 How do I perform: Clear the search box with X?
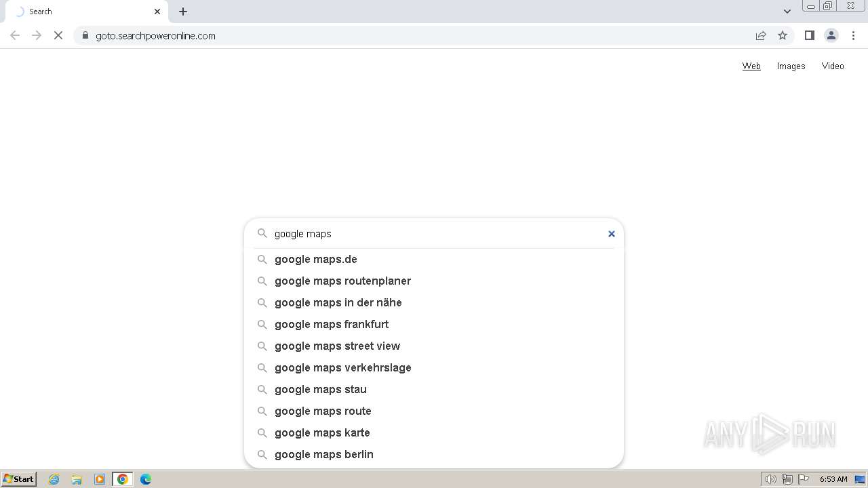(x=611, y=234)
